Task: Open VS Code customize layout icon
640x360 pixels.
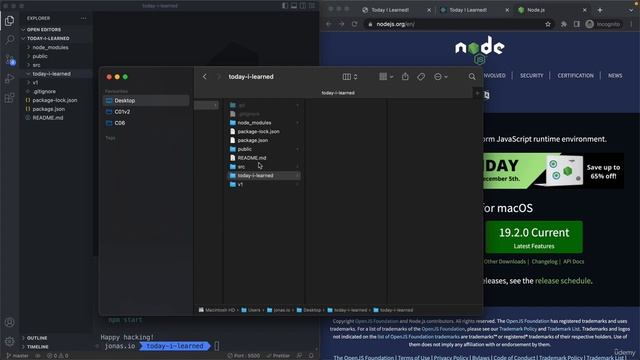Action: [x=312, y=6]
